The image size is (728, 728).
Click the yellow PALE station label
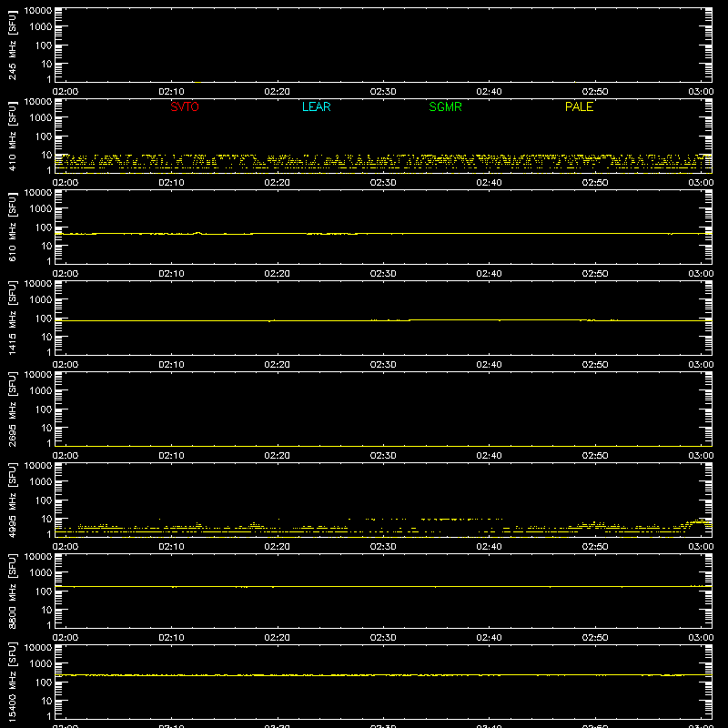click(x=579, y=106)
